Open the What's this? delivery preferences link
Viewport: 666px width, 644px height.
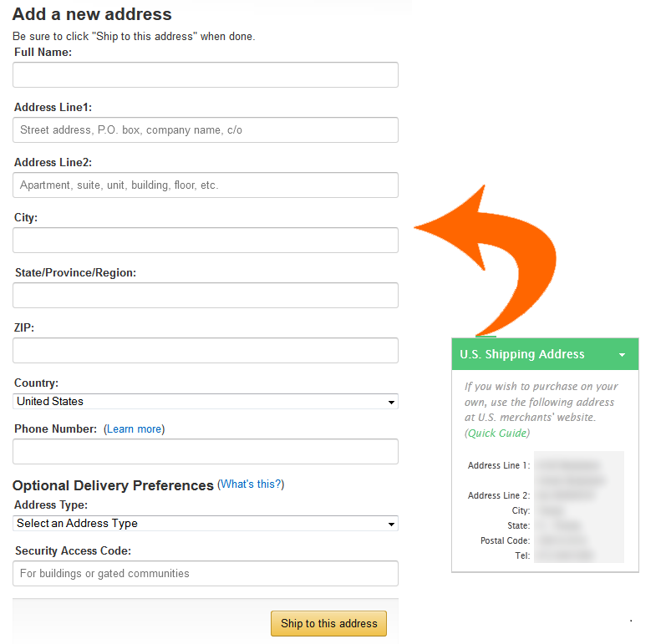[x=251, y=484]
